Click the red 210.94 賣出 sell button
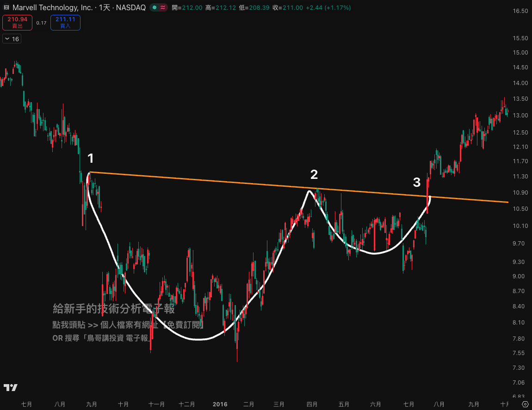 (17, 22)
